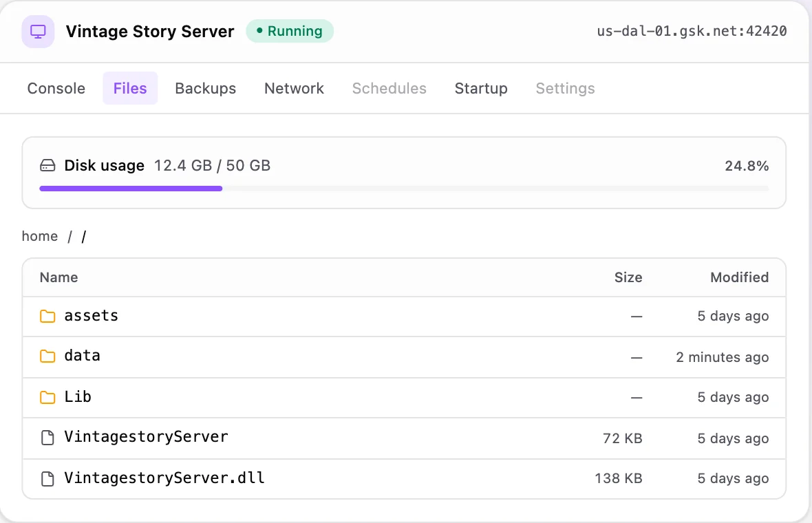This screenshot has width=812, height=523.
Task: Open the Backups tab
Action: tap(206, 88)
